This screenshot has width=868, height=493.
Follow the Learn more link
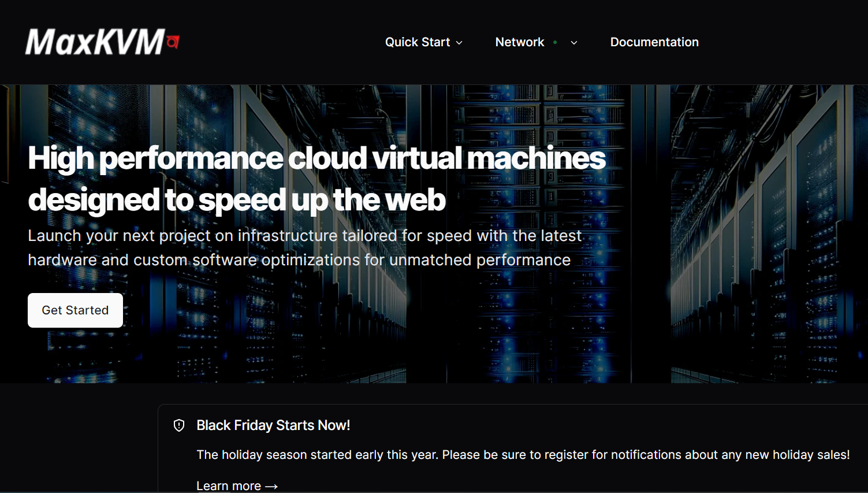237,486
